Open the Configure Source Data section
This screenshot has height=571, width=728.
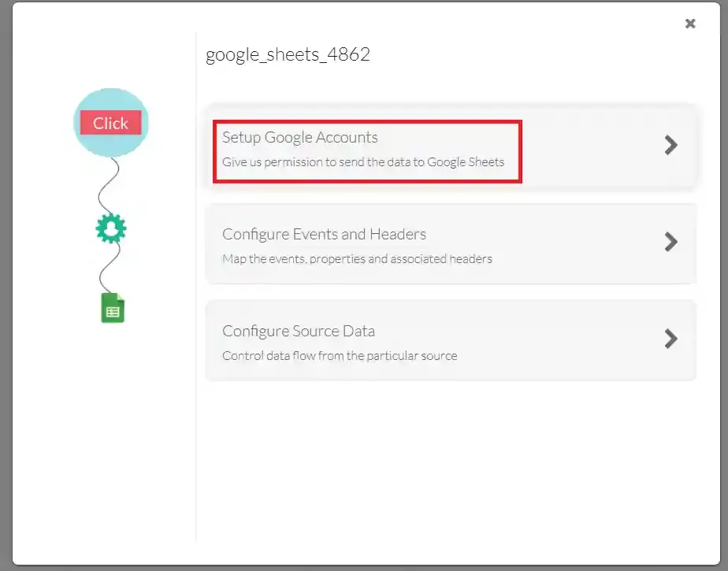tap(451, 340)
